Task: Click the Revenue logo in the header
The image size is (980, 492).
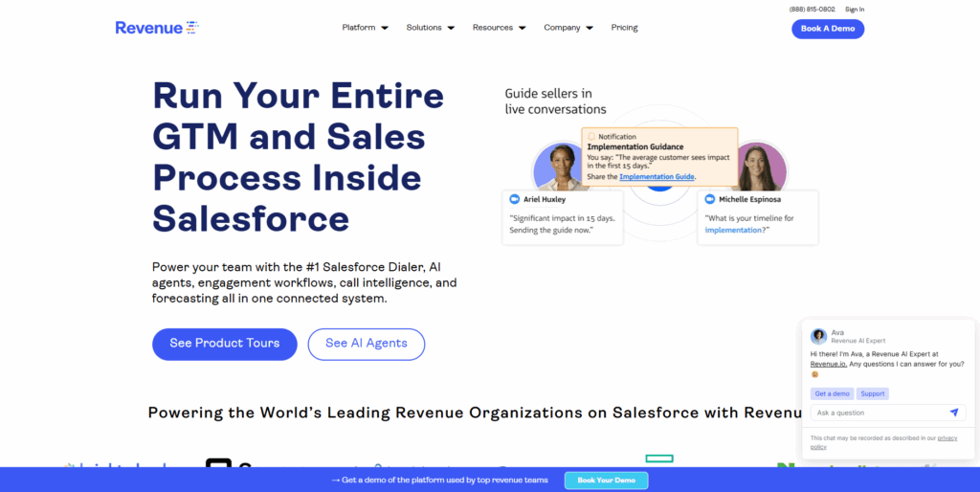Action: click(x=157, y=28)
